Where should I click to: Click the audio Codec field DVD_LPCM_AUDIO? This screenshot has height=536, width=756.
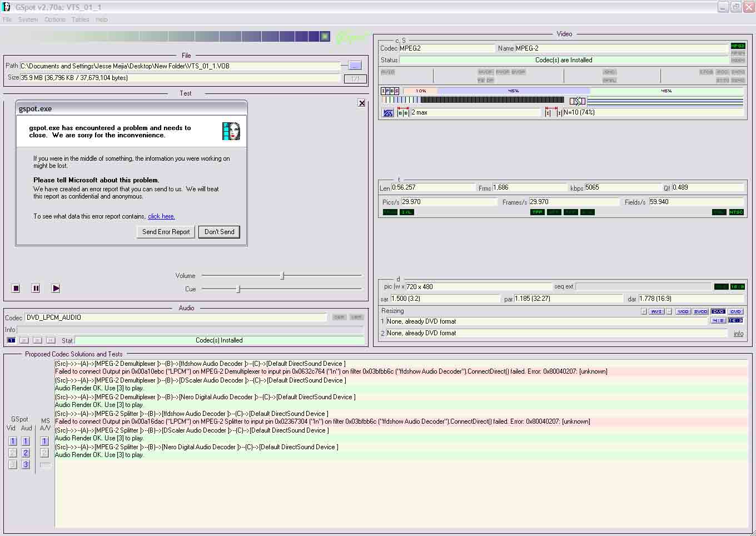(176, 317)
